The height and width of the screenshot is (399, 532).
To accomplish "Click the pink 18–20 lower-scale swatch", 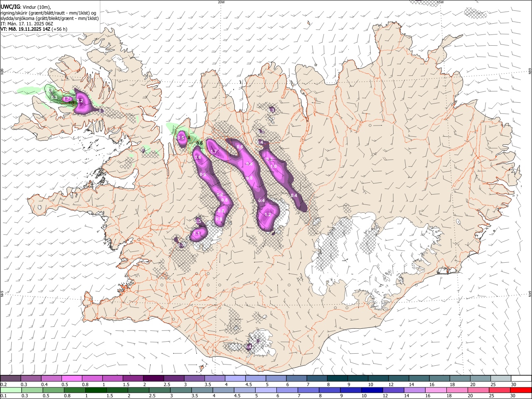I will pyautogui.click(x=457, y=390).
